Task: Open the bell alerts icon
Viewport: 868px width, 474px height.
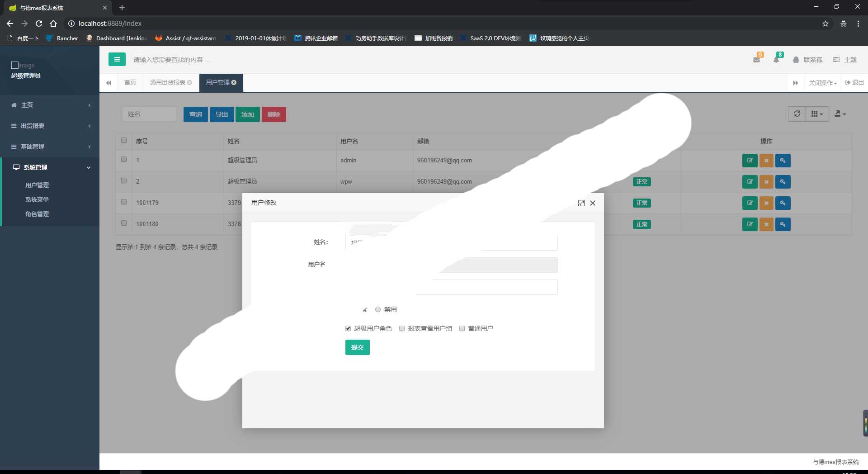Action: pyautogui.click(x=776, y=60)
